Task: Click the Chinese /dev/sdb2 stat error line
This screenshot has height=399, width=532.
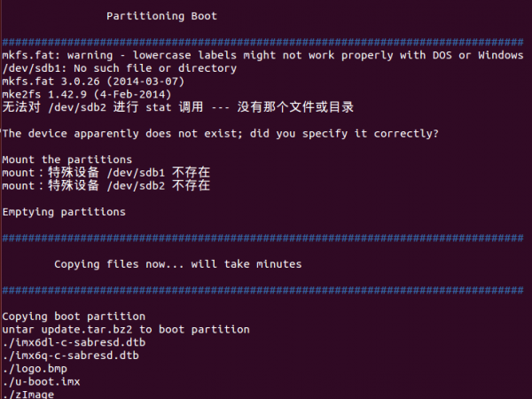Action: click(178, 107)
